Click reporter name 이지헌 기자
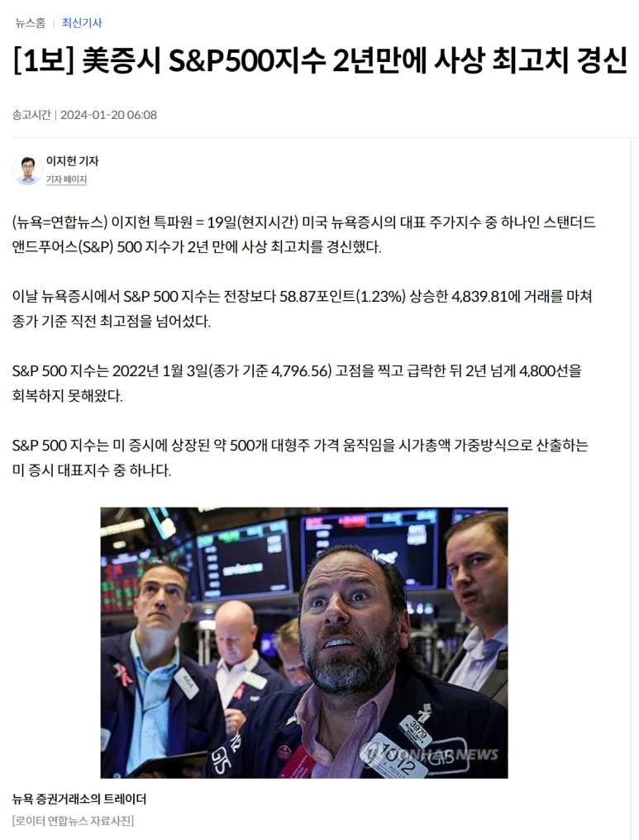The image size is (639, 840). (72, 160)
